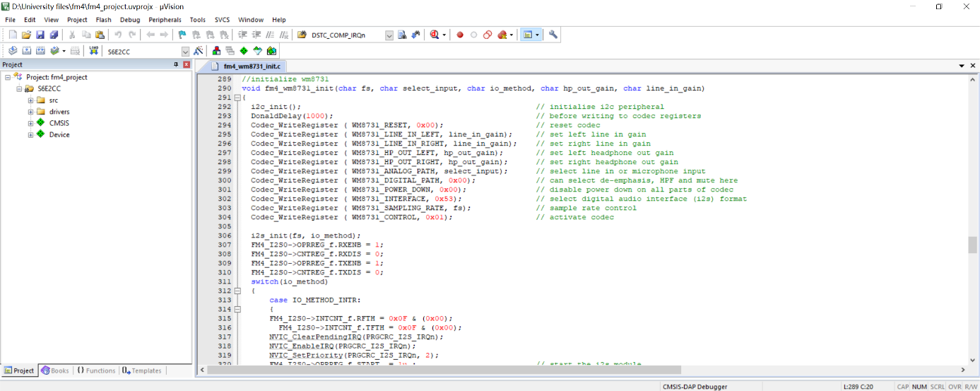Open the S6E2CC target selection dropdown
Viewport: 980px width, 391px height.
185,52
